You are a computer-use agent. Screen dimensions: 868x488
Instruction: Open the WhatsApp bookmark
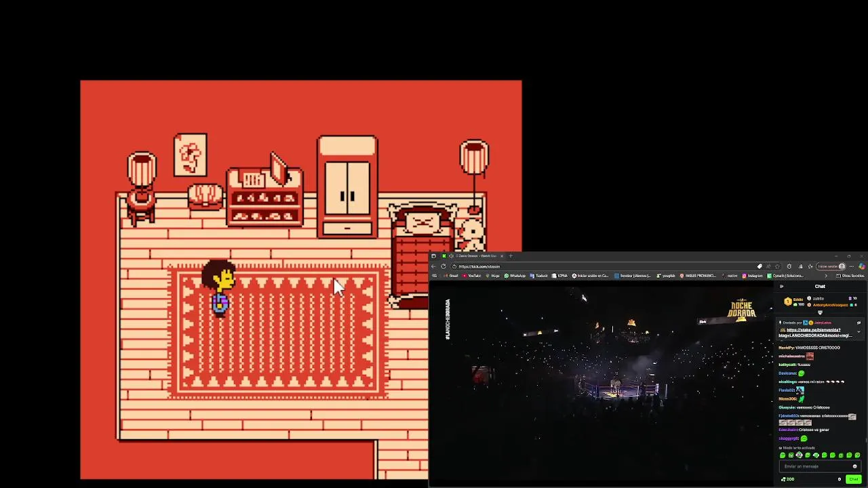pyautogui.click(x=515, y=276)
